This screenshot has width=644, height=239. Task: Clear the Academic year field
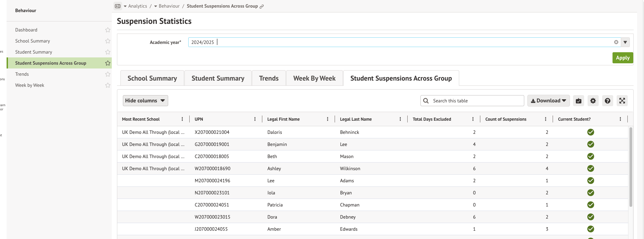tap(616, 42)
